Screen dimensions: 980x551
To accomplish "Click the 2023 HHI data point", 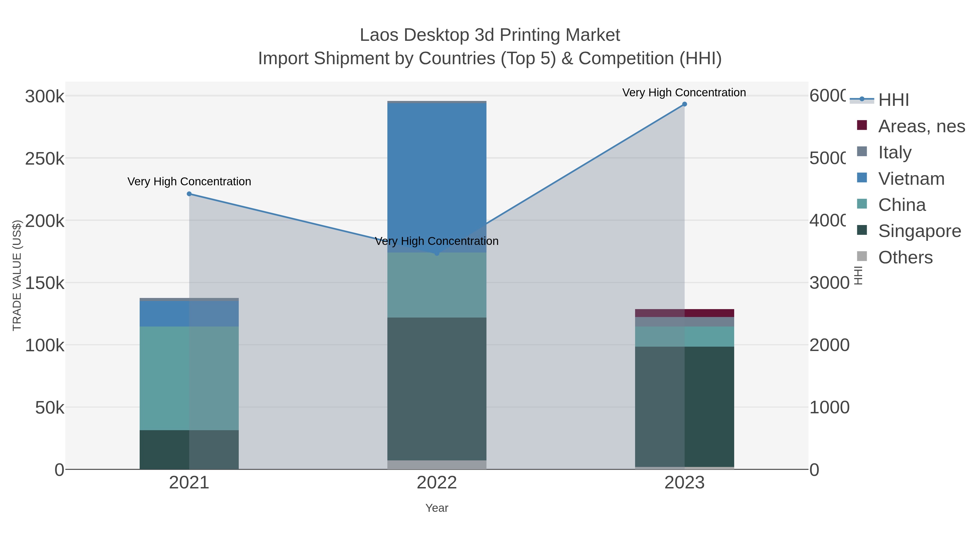I will click(684, 104).
